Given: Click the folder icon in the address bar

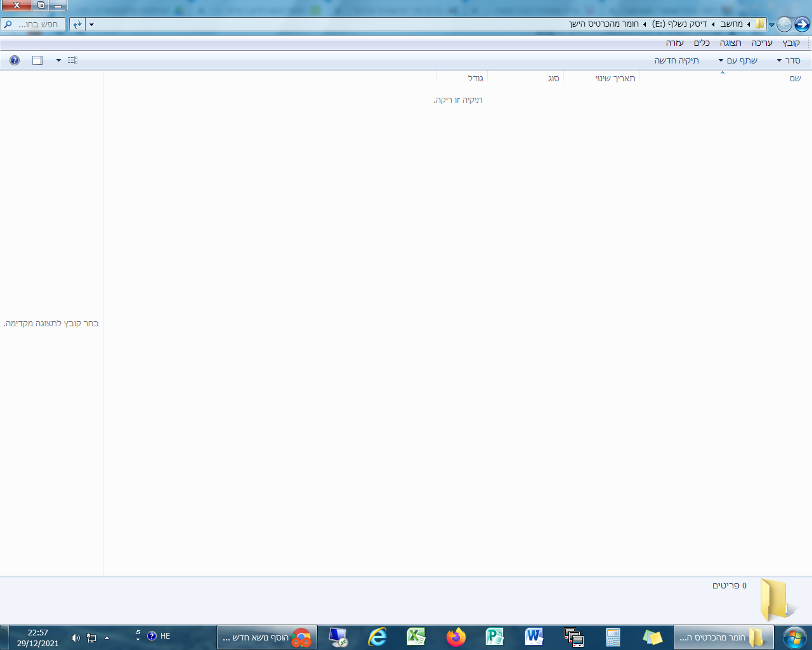Looking at the screenshot, I should [759, 24].
